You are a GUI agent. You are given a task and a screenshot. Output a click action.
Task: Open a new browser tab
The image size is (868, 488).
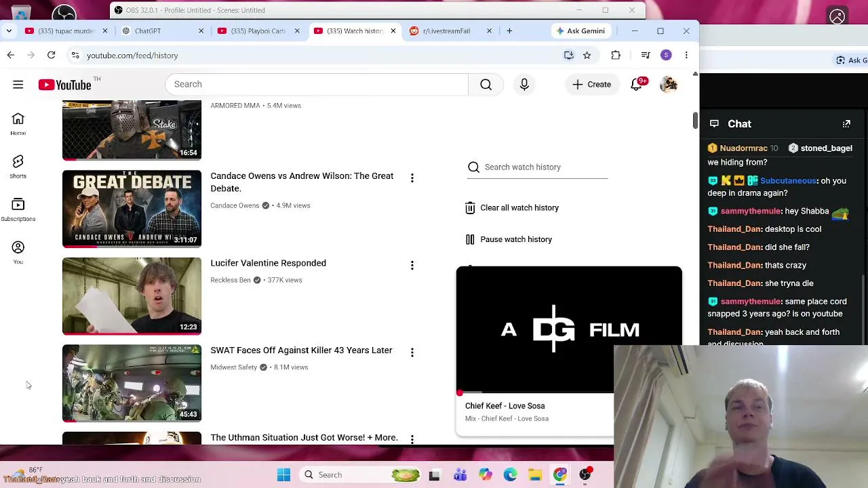(509, 31)
